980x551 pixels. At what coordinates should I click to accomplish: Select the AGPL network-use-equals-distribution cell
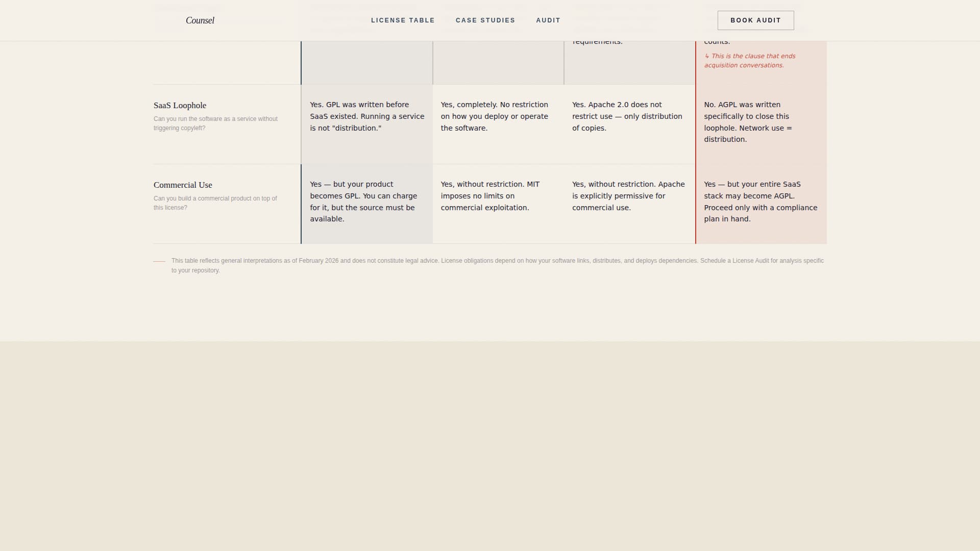[748, 122]
